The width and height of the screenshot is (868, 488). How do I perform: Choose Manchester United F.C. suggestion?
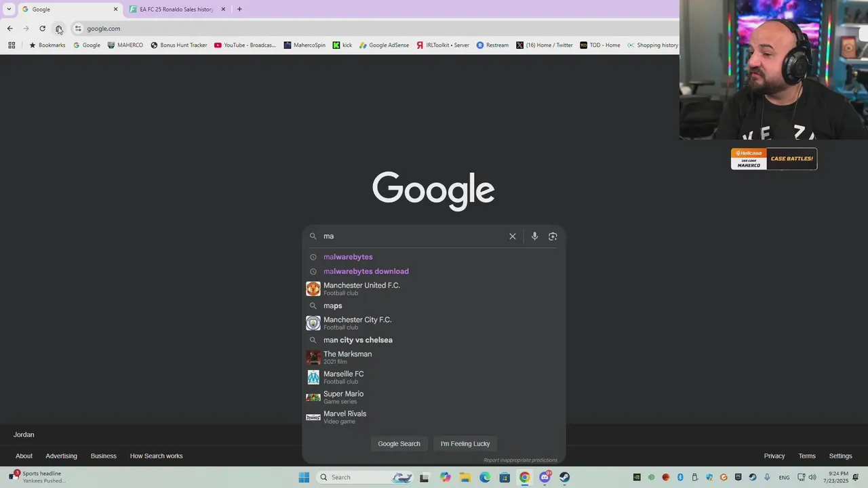pyautogui.click(x=434, y=289)
